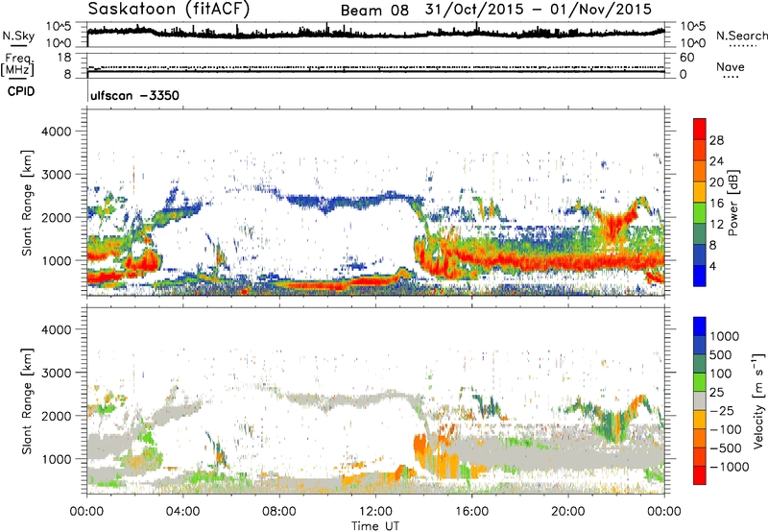Click the blue top segment of velocity colorbar

700,326
